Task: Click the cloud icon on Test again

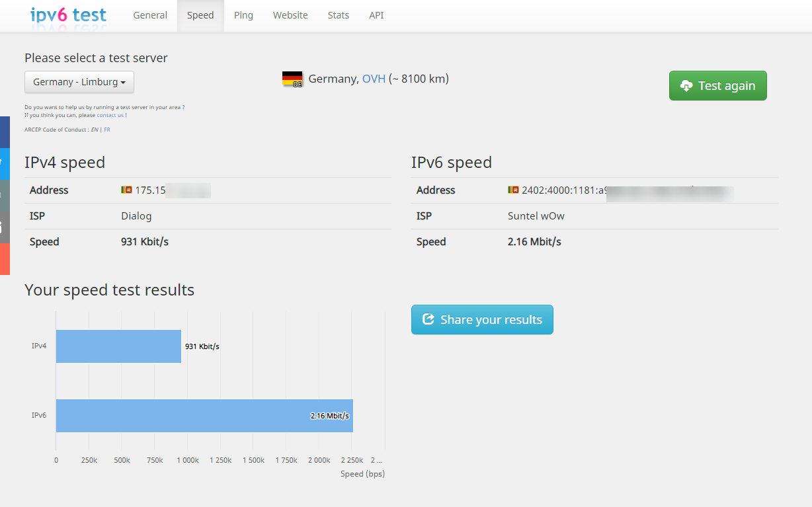Action: [686, 86]
